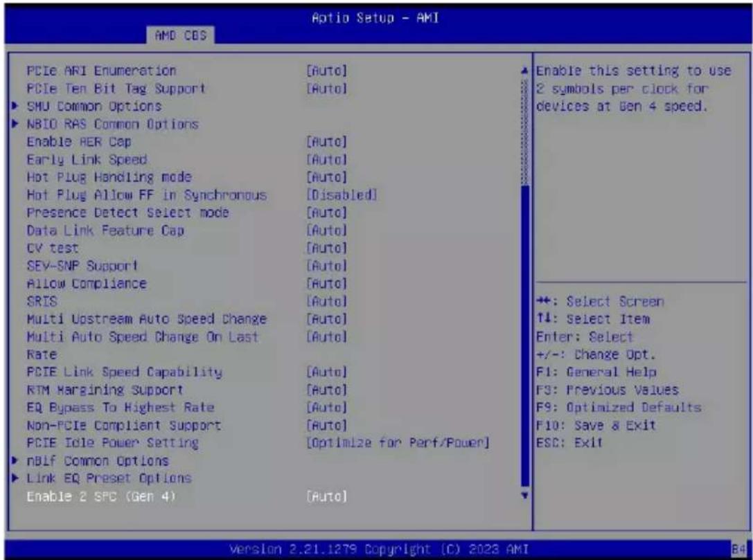
Task: Change Presence Detect Select mode value
Action: coord(326,213)
